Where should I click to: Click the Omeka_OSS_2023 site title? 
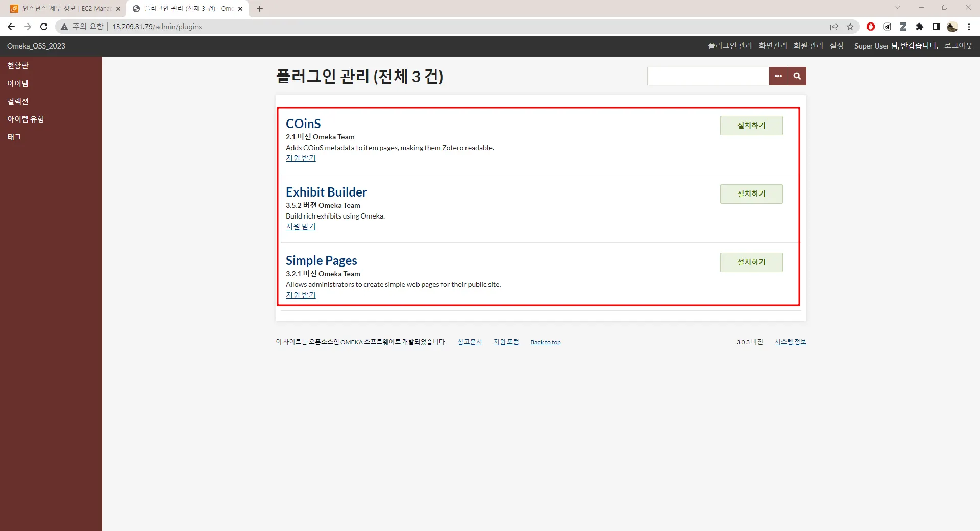pos(36,46)
